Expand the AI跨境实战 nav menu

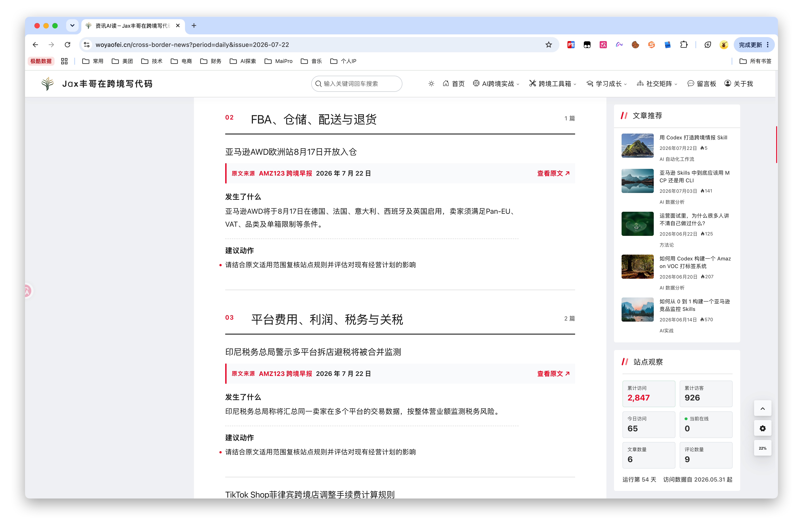pyautogui.click(x=496, y=84)
